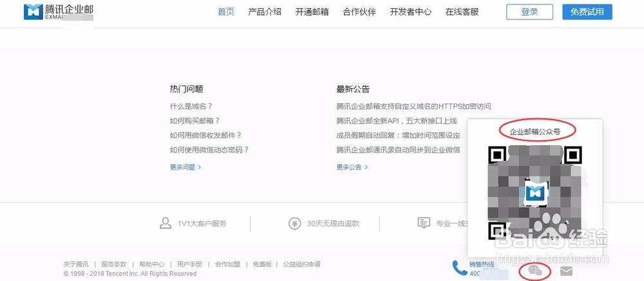
Task: Click the 专业一线 monitor icon
Action: [424, 222]
